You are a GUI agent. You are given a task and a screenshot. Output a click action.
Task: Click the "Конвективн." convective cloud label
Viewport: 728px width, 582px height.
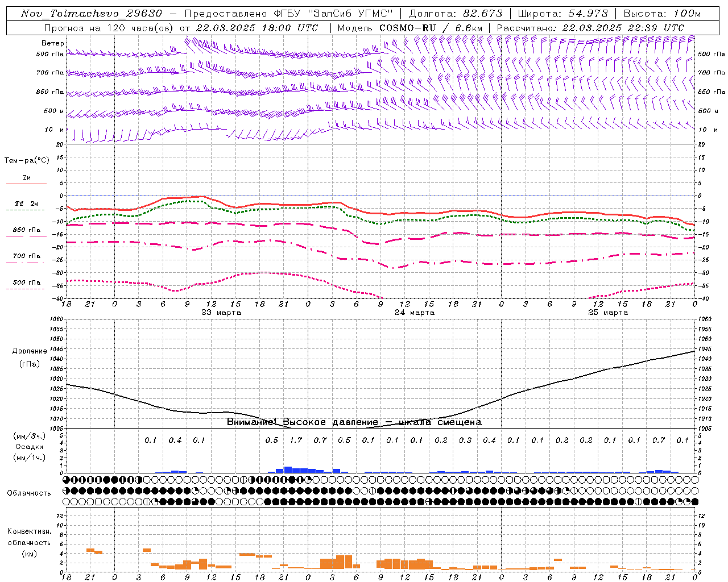tap(29, 531)
